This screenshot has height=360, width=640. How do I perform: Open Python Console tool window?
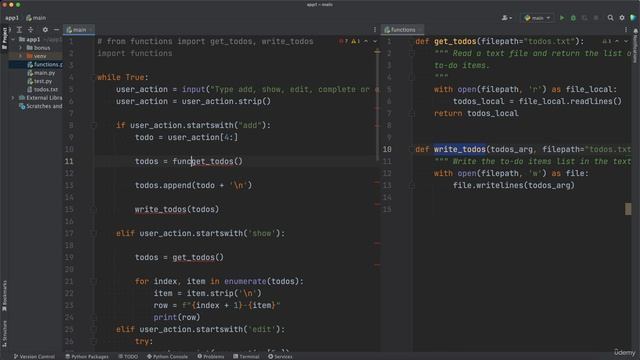167,357
